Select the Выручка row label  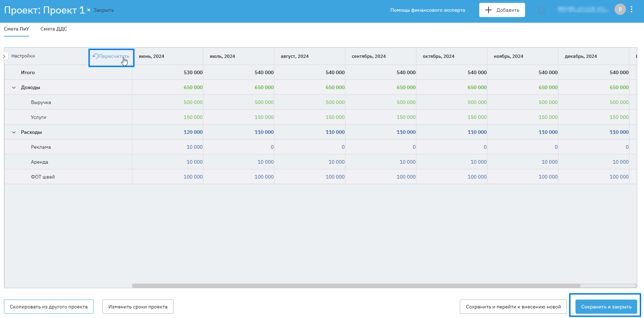point(41,103)
